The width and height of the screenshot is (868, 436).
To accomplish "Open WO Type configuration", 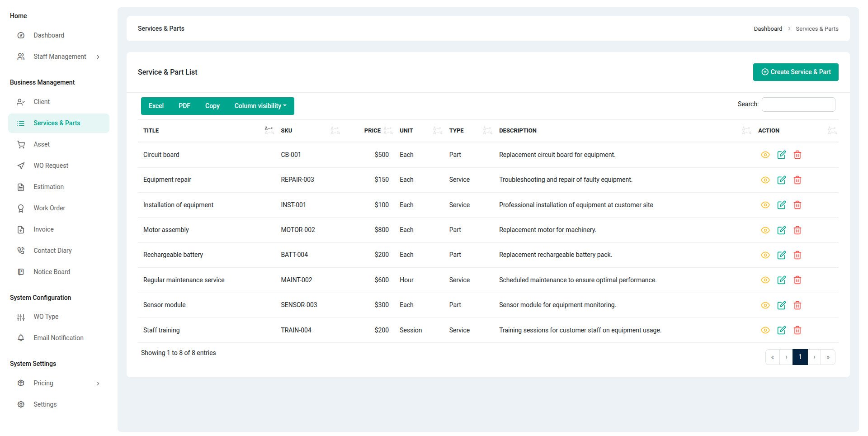I will tap(59, 317).
